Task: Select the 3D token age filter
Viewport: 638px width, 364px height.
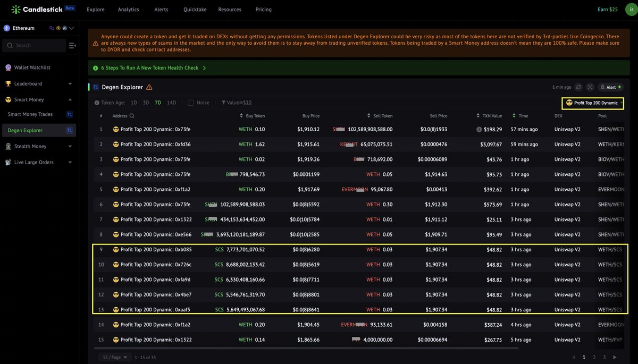Action: coord(146,103)
